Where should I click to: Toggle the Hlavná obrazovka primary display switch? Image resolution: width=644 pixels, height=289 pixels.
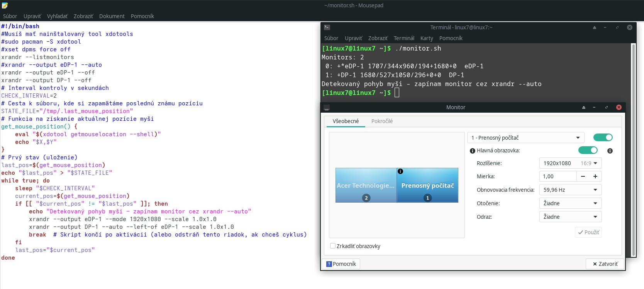pos(588,150)
